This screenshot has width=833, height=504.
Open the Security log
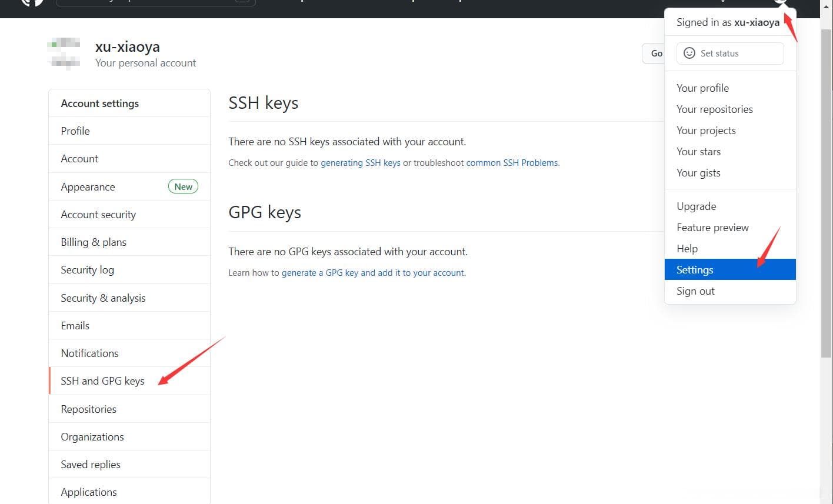pos(129,270)
